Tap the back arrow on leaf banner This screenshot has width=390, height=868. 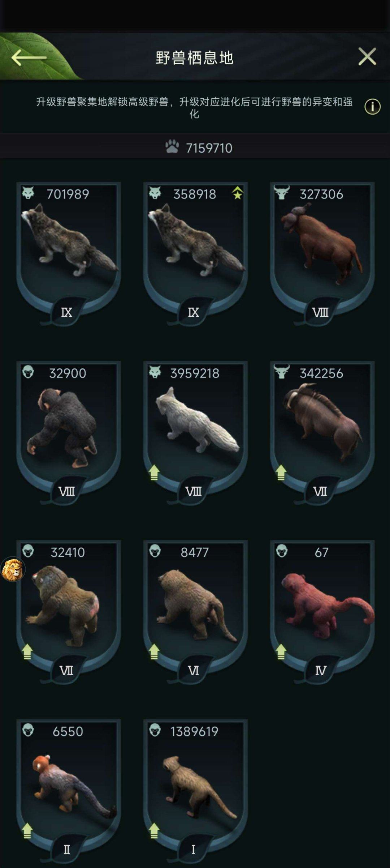tap(29, 58)
